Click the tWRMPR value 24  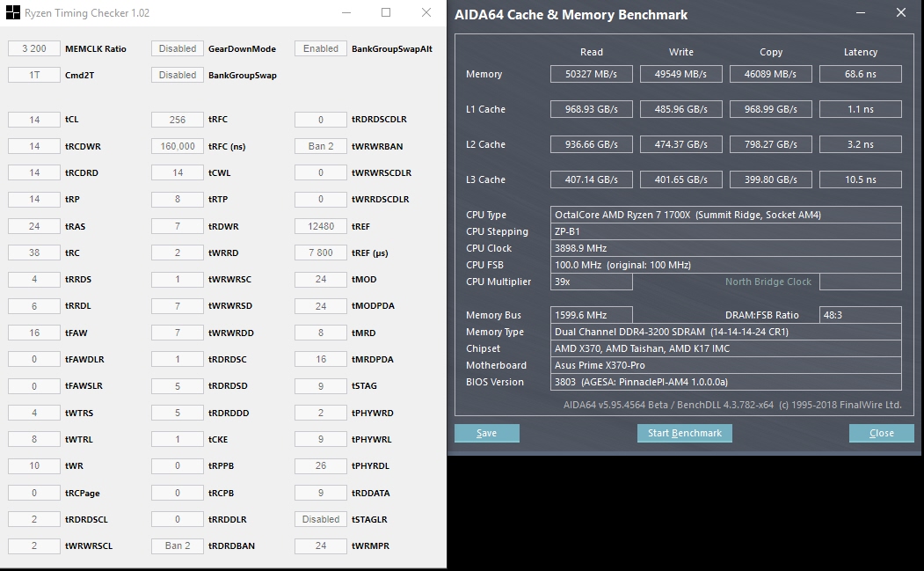click(321, 545)
